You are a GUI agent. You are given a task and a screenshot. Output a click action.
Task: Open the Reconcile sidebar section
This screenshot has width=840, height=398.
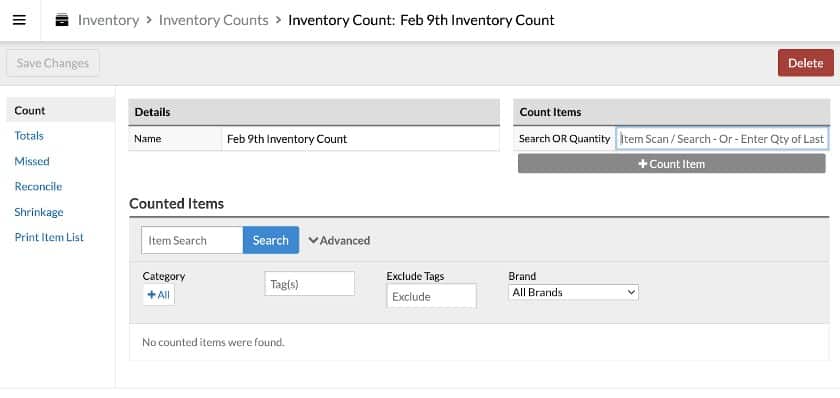[x=38, y=186]
